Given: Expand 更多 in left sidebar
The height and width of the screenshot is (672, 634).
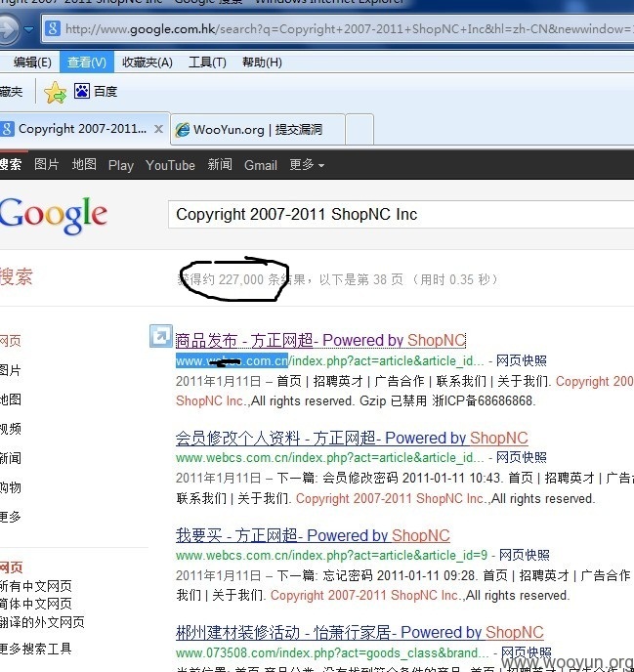Looking at the screenshot, I should coord(11,517).
